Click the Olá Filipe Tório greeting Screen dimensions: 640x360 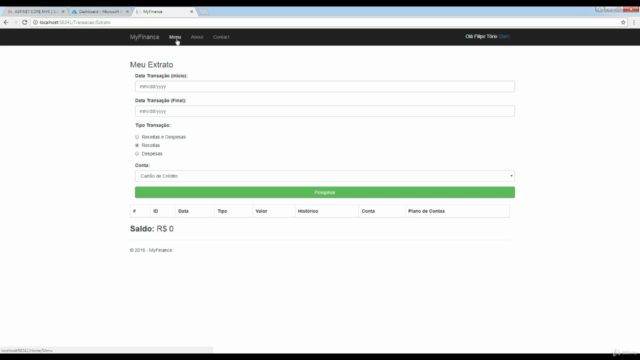(x=481, y=36)
